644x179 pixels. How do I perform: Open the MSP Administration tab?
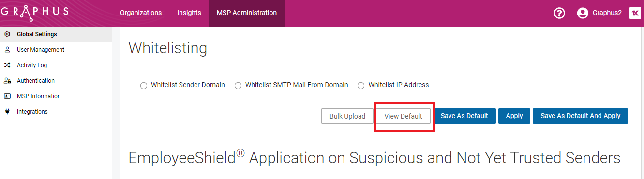(x=247, y=13)
